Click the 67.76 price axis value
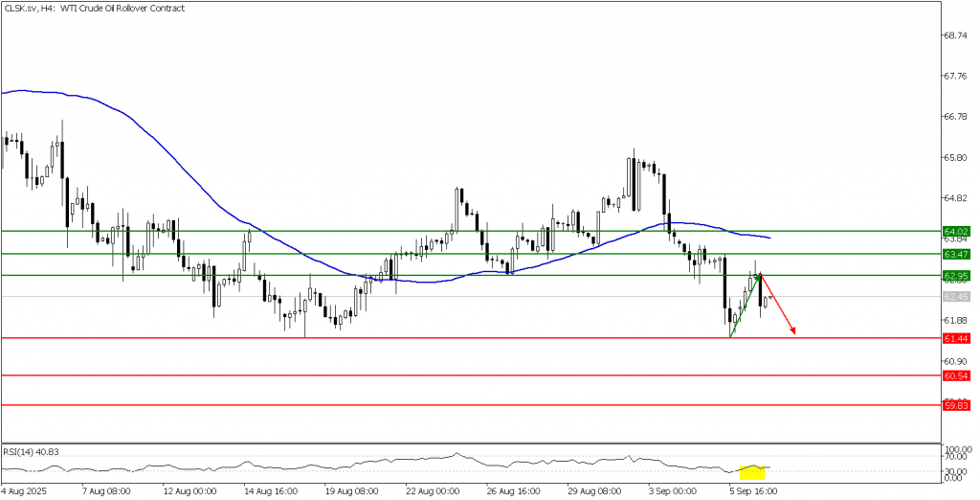 point(956,76)
